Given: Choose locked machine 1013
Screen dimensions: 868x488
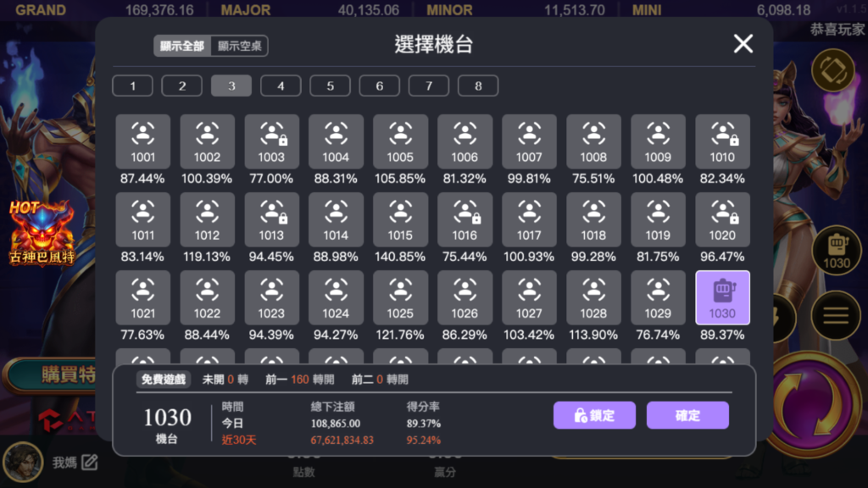Looking at the screenshot, I should [x=272, y=219].
